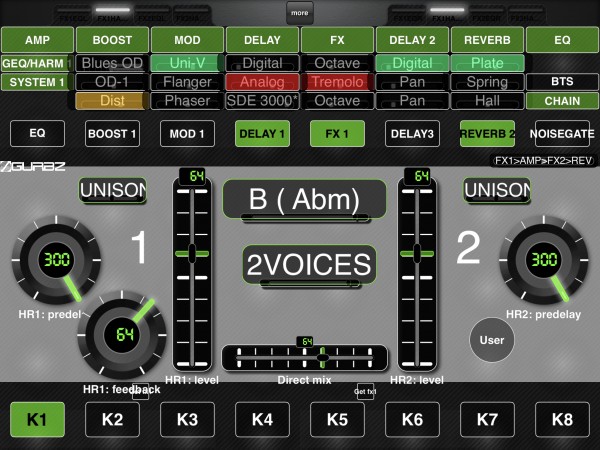Viewport: 600px width, 450px height.
Task: Choose the OD-1 boost type
Action: 112,82
